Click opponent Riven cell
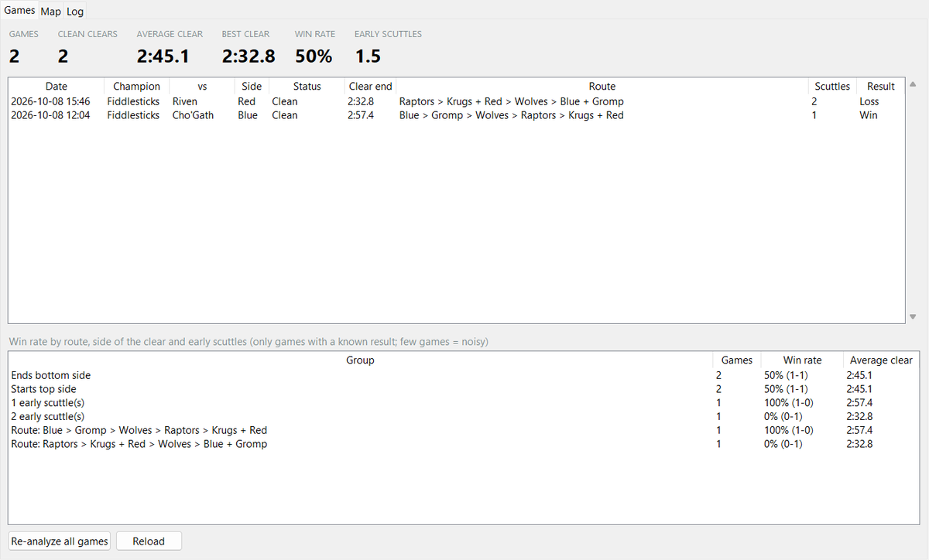Viewport: 929px width, 560px height. coord(184,101)
